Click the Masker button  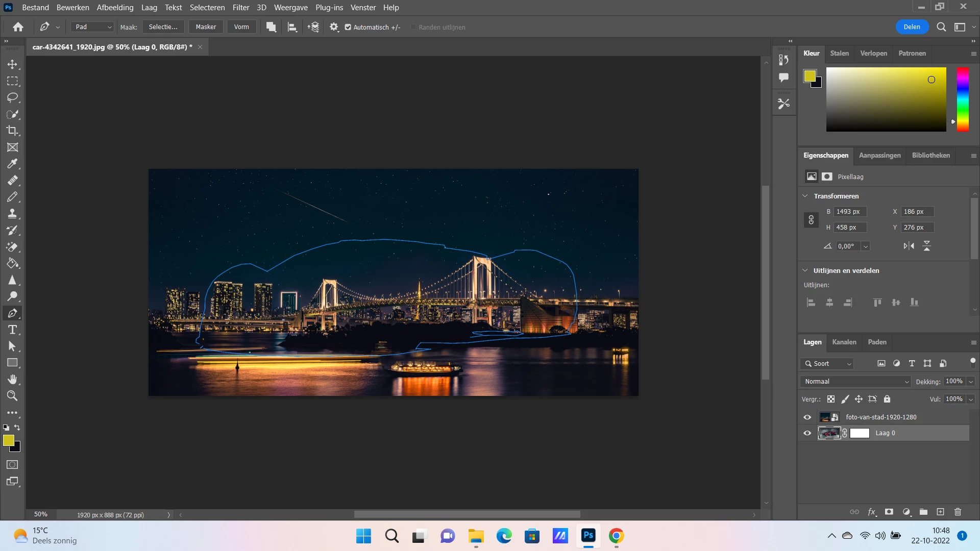tap(206, 27)
